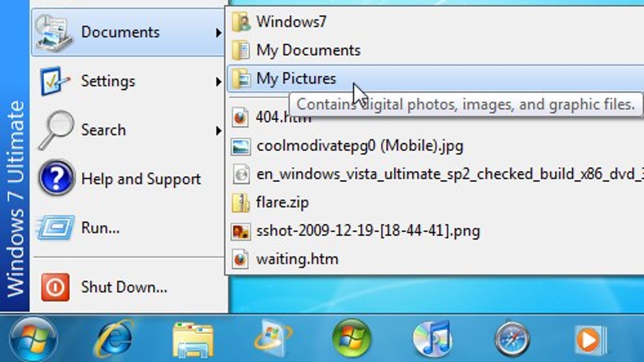Open flare.zip from recent documents
644x362 pixels.
[436, 202]
